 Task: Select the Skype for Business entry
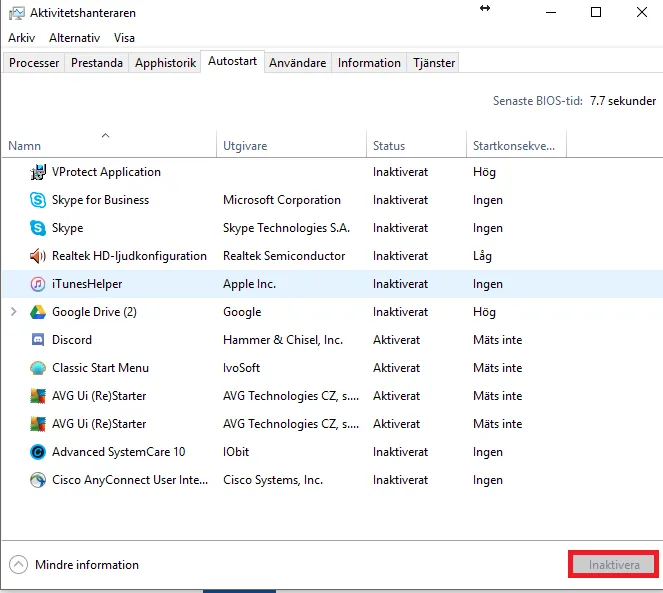point(100,200)
